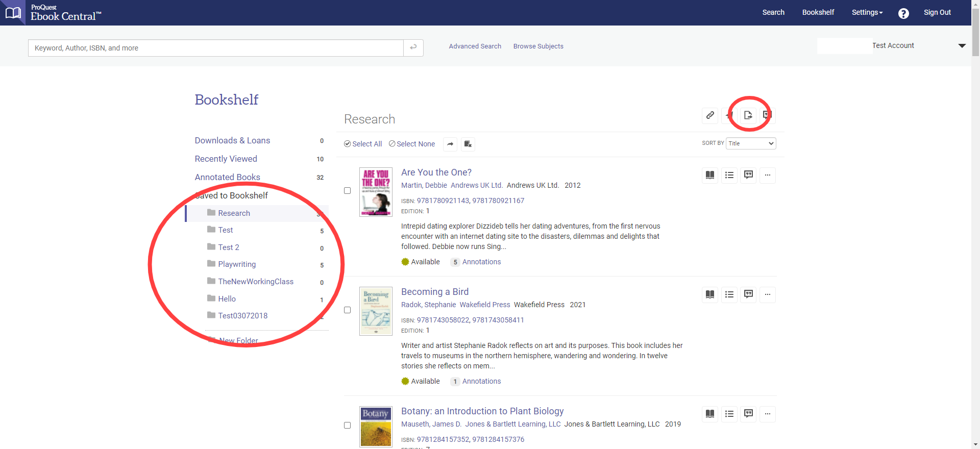The height and width of the screenshot is (449, 980).
Task: Click the Advanced Search link
Action: tap(475, 46)
